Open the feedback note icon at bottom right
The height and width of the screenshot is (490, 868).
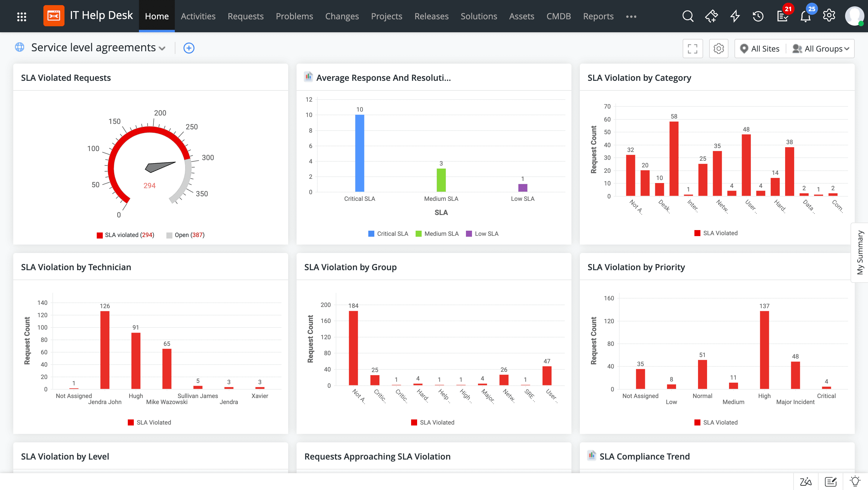coord(831,481)
